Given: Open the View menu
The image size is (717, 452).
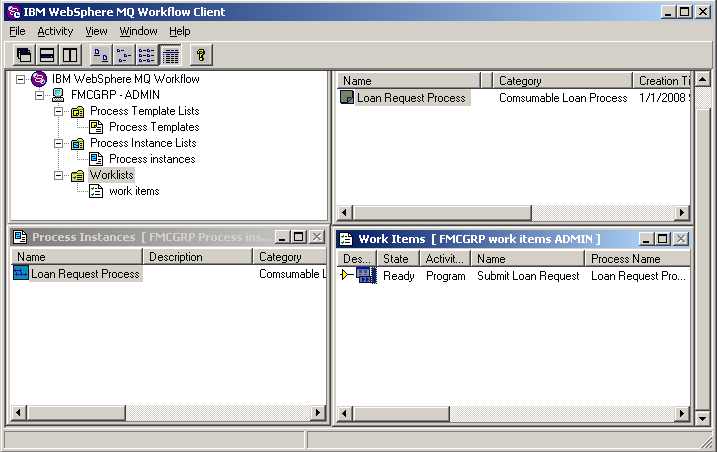Looking at the screenshot, I should 96,31.
